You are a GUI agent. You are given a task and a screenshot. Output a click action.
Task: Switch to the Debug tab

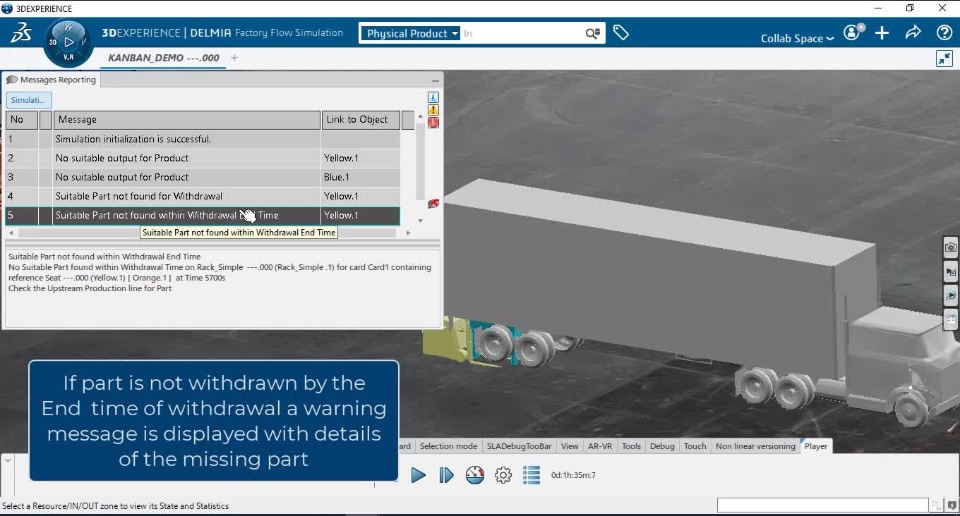pos(662,446)
